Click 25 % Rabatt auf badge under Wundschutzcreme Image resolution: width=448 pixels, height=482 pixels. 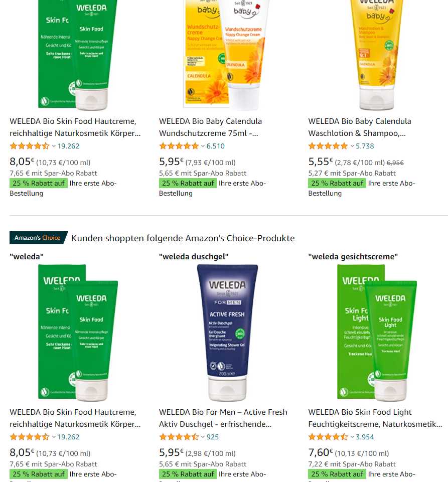coord(188,183)
